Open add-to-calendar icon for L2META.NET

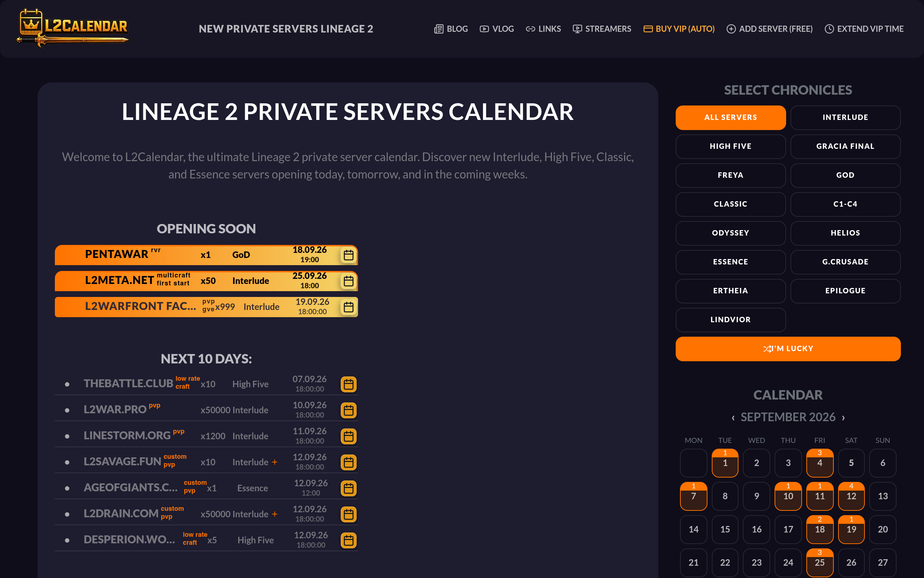(x=348, y=281)
